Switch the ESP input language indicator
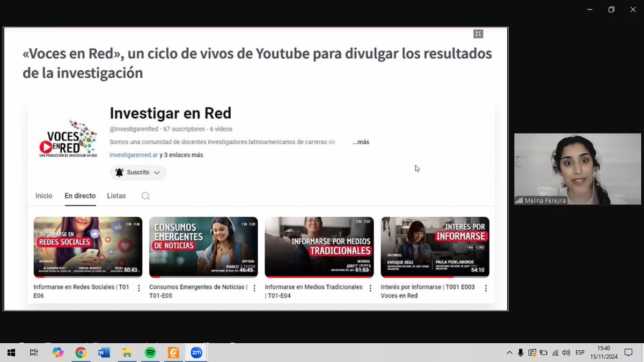 pos(580,352)
